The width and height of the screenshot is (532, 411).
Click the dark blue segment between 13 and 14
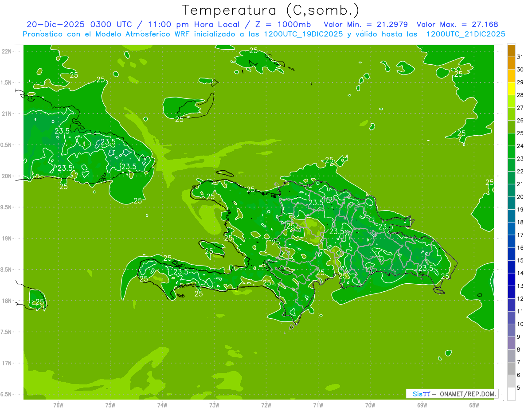pos(511,279)
